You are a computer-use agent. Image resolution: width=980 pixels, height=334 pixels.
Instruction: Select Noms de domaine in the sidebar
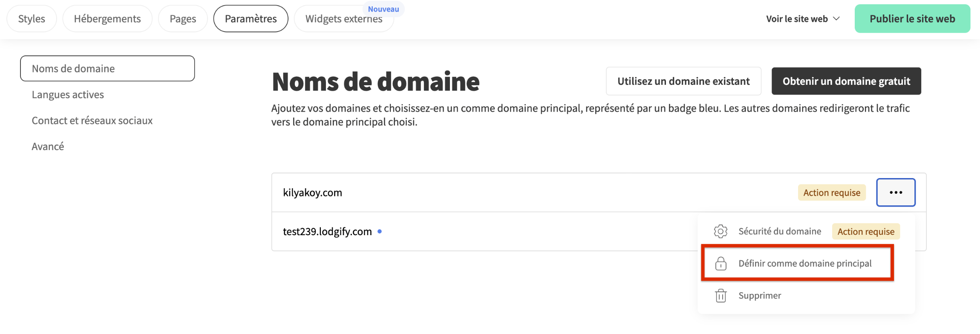[107, 69]
